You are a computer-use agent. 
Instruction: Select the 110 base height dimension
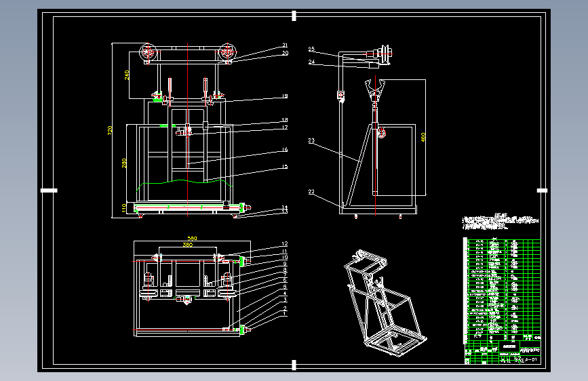124,208
